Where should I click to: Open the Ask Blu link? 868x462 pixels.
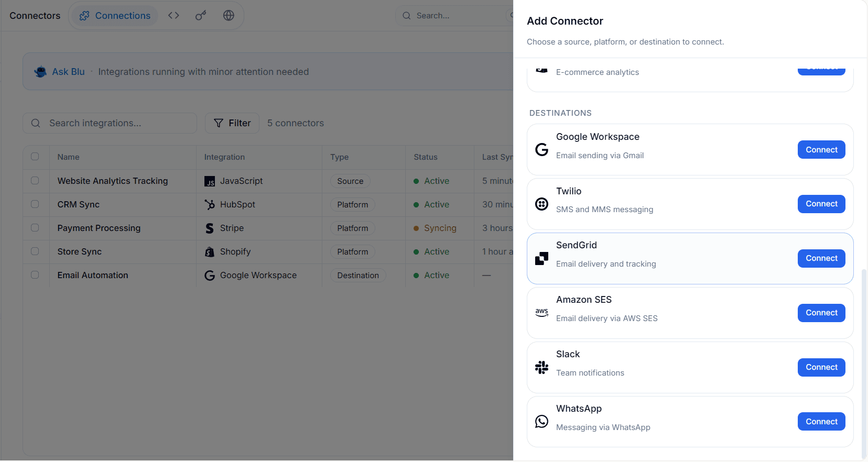pyautogui.click(x=68, y=72)
